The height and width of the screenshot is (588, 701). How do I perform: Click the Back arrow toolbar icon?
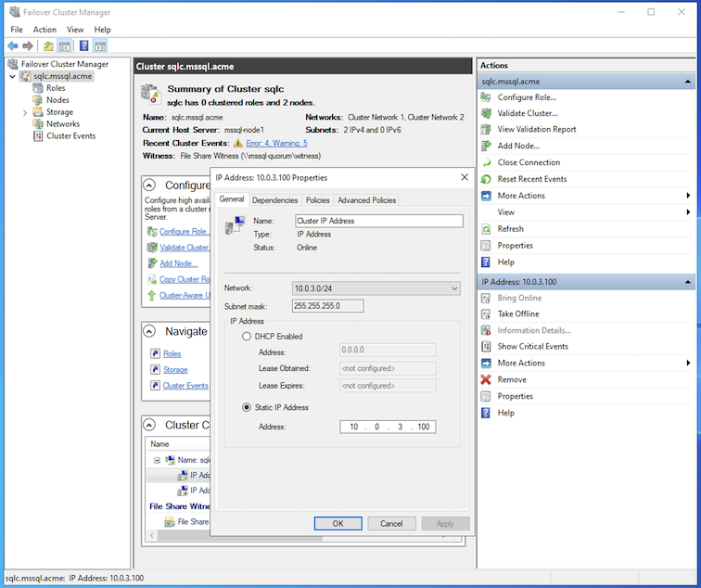(x=13, y=45)
